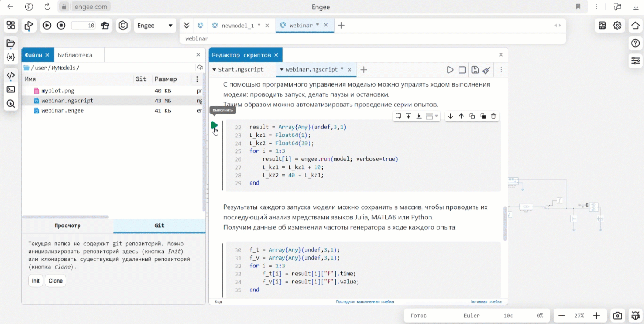The image size is (644, 324).
Task: Expand the cell type dropdown arrow
Action: 437,117
